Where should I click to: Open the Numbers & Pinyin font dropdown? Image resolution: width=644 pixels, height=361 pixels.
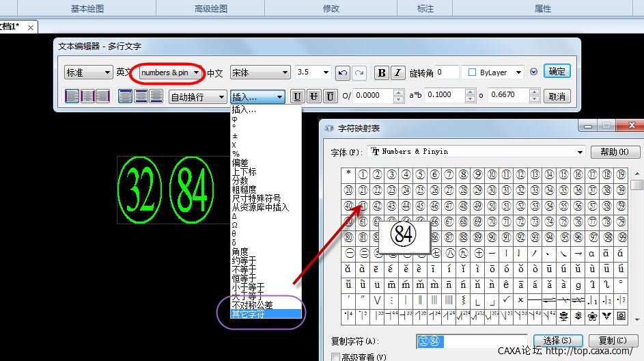click(477, 151)
